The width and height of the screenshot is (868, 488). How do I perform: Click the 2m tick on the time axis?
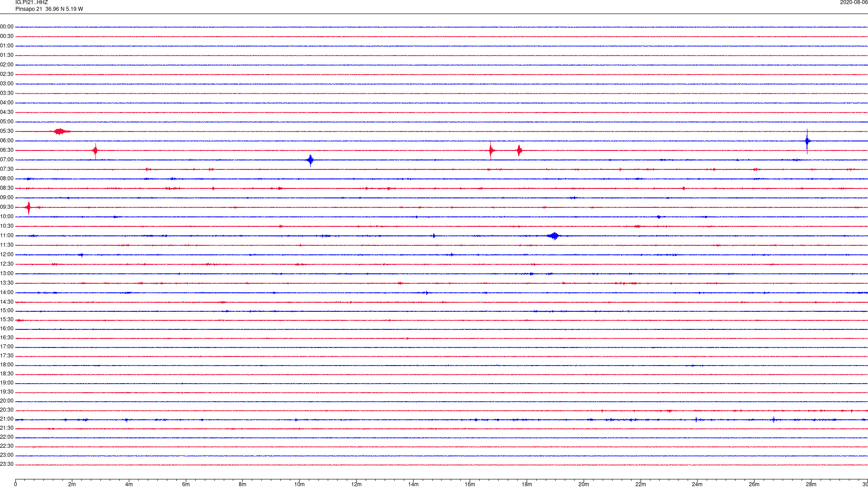click(x=72, y=484)
